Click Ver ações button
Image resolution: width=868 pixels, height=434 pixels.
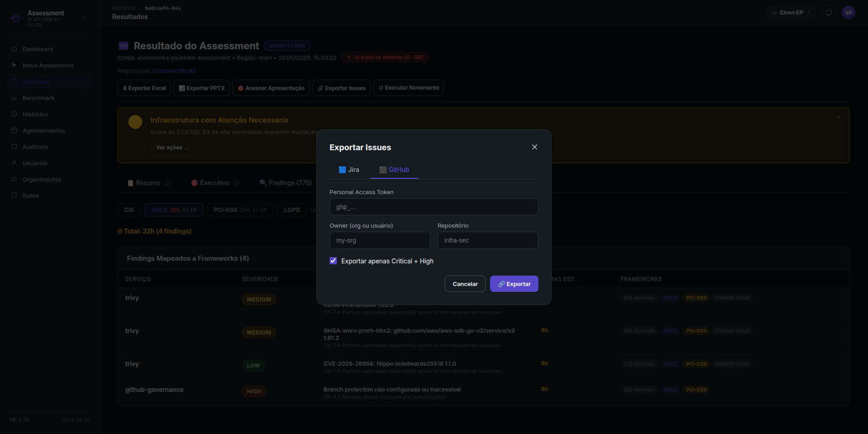[x=172, y=148]
